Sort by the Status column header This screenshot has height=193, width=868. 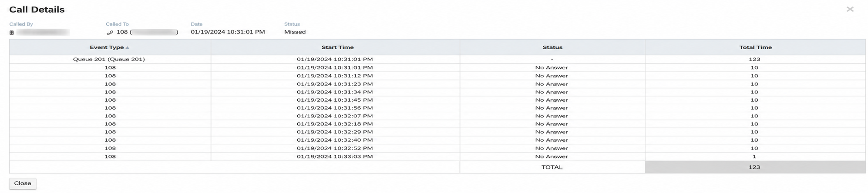click(552, 47)
